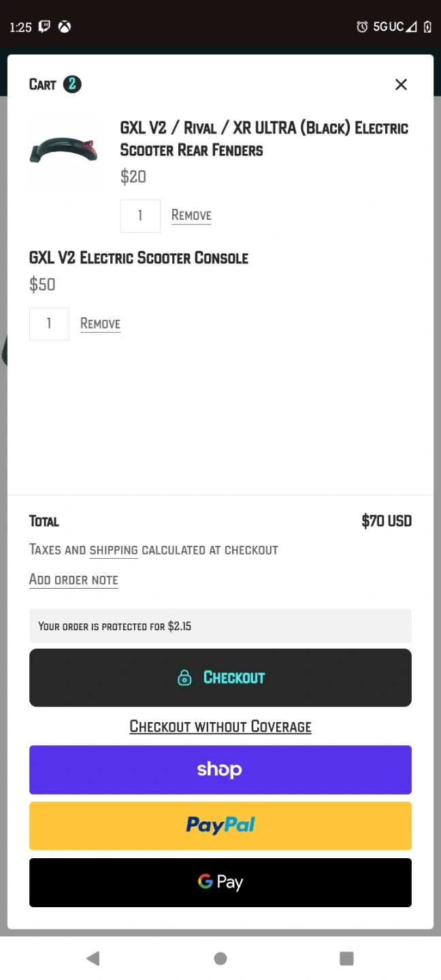The width and height of the screenshot is (441, 980).
Task: Choose Checkout without Coverage
Action: click(220, 727)
